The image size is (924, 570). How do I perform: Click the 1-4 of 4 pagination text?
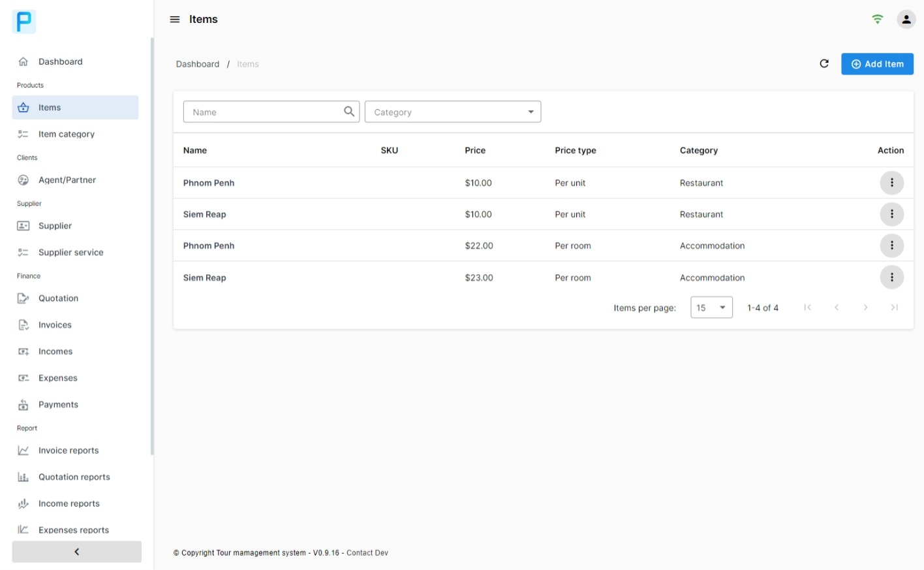763,308
